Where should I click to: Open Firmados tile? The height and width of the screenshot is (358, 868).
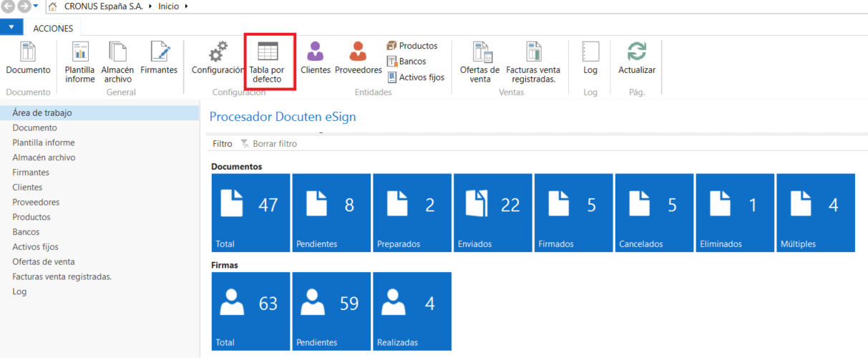pyautogui.click(x=574, y=213)
